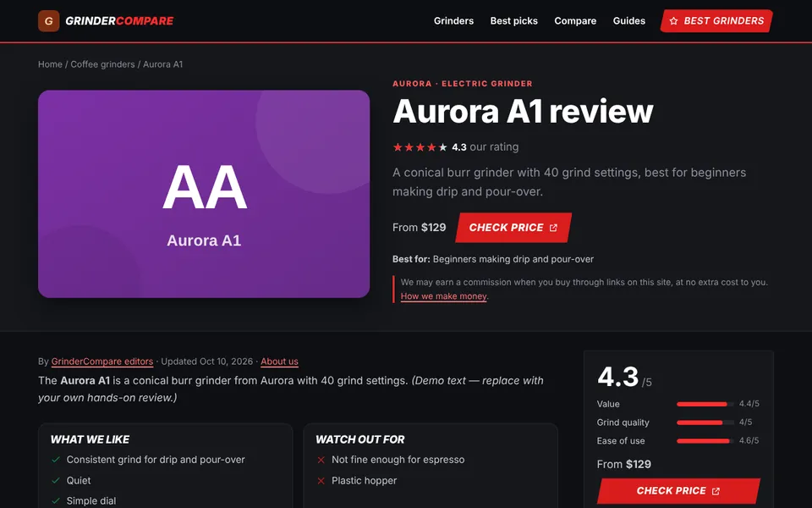Click the sidebar Check Price button
This screenshot has width=812, height=508.
678,491
